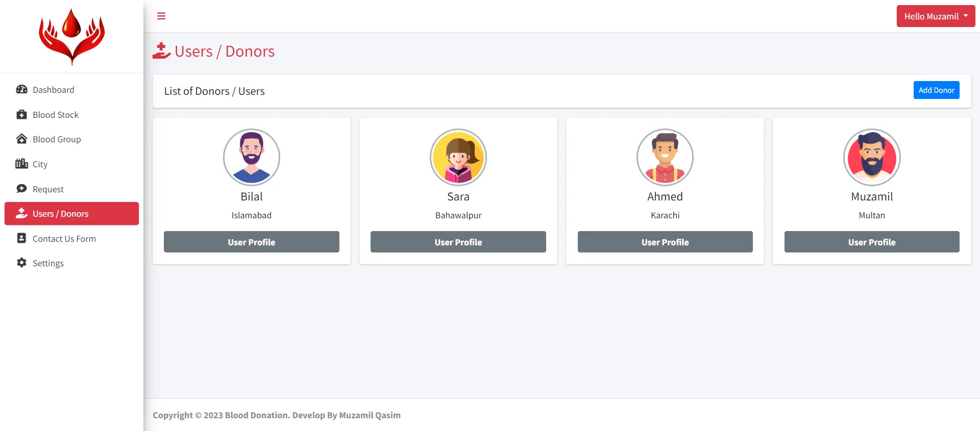Viewport: 980px width, 431px height.
Task: Expand the Hello Muzamil dropdown
Action: click(x=936, y=16)
